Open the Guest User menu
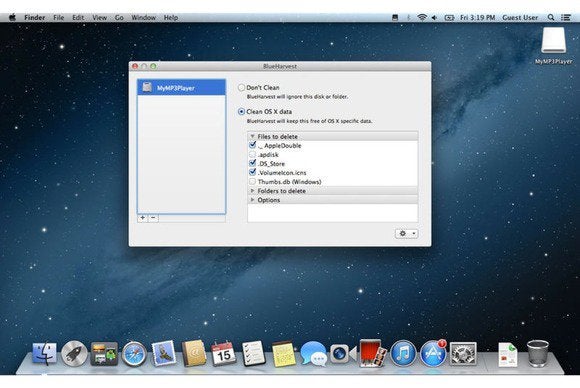The image size is (580, 388). [x=520, y=17]
